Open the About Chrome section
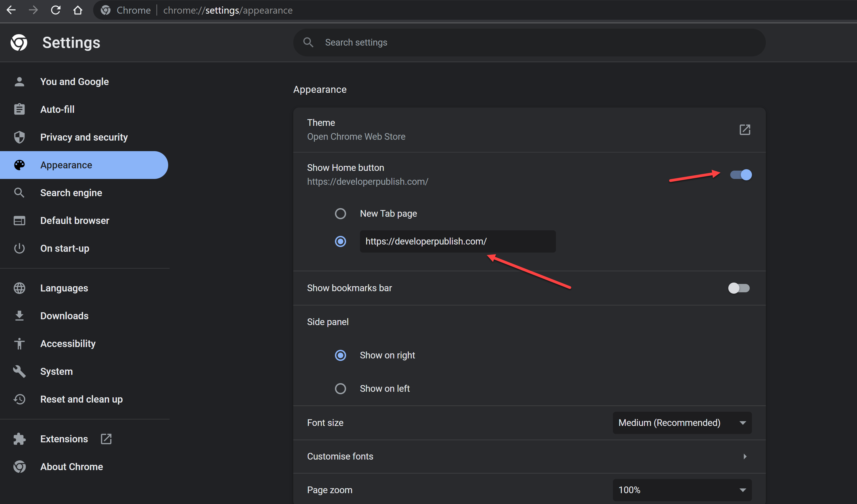This screenshot has width=857, height=504. [71, 466]
